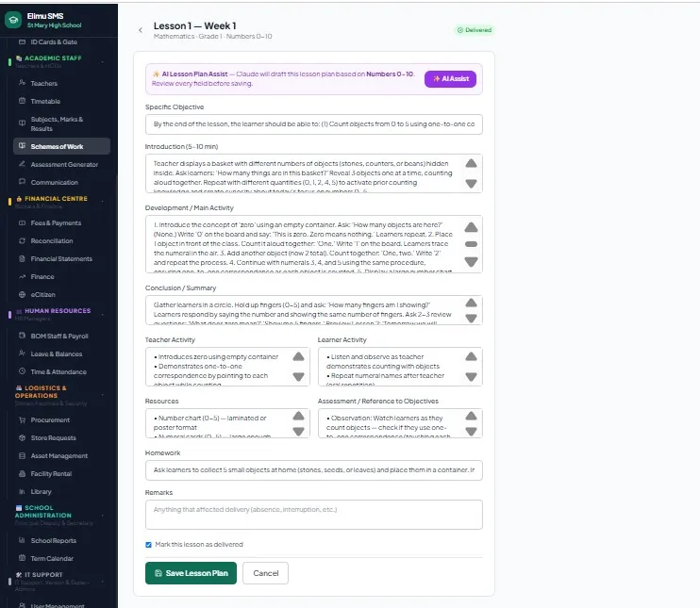The width and height of the screenshot is (700, 608).
Task: Click the AI Assist button
Action: tap(450, 79)
